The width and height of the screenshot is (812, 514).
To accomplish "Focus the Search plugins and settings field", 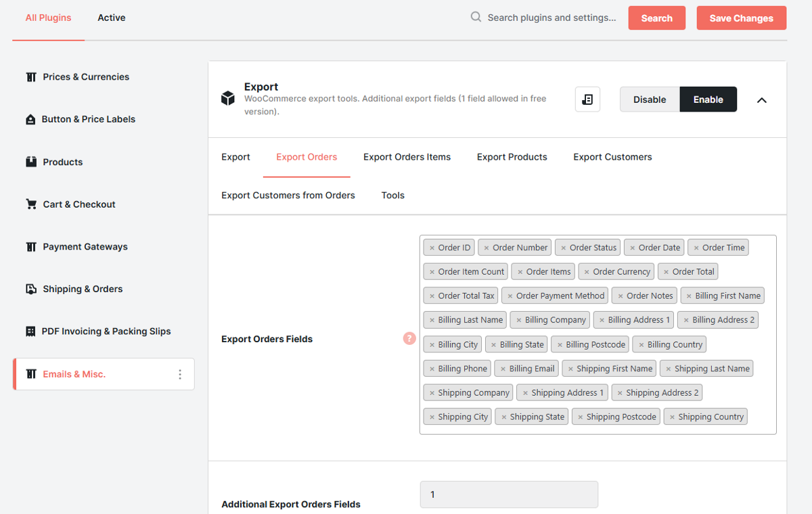I will tap(551, 18).
